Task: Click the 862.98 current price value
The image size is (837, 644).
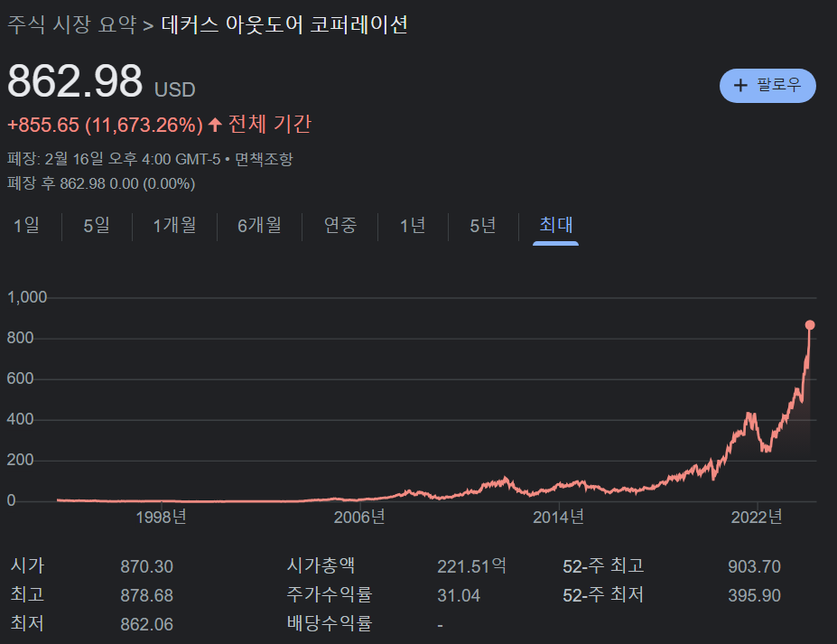Action: click(x=75, y=81)
